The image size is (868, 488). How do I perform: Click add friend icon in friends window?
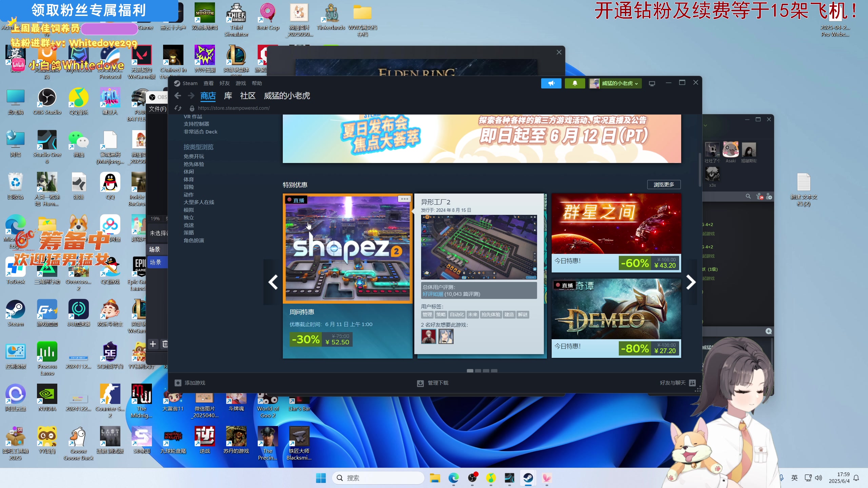tap(769, 197)
